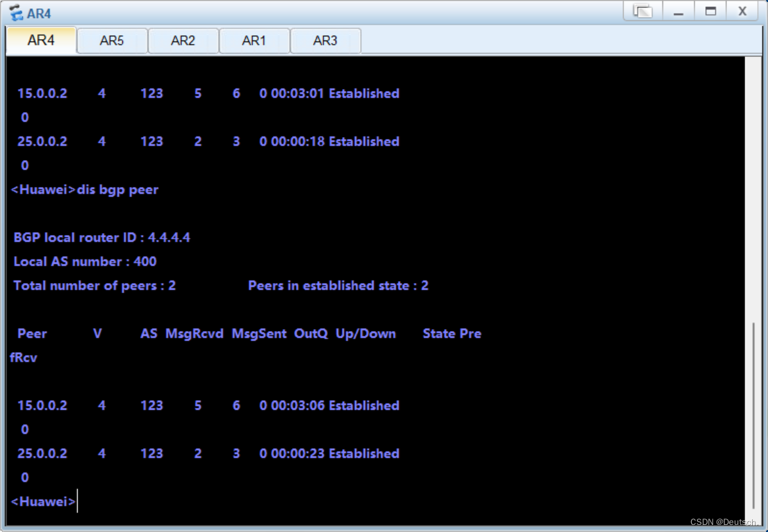This screenshot has height=532, width=768.
Task: Click 'Peers in established state : 2' text
Action: pos(338,286)
